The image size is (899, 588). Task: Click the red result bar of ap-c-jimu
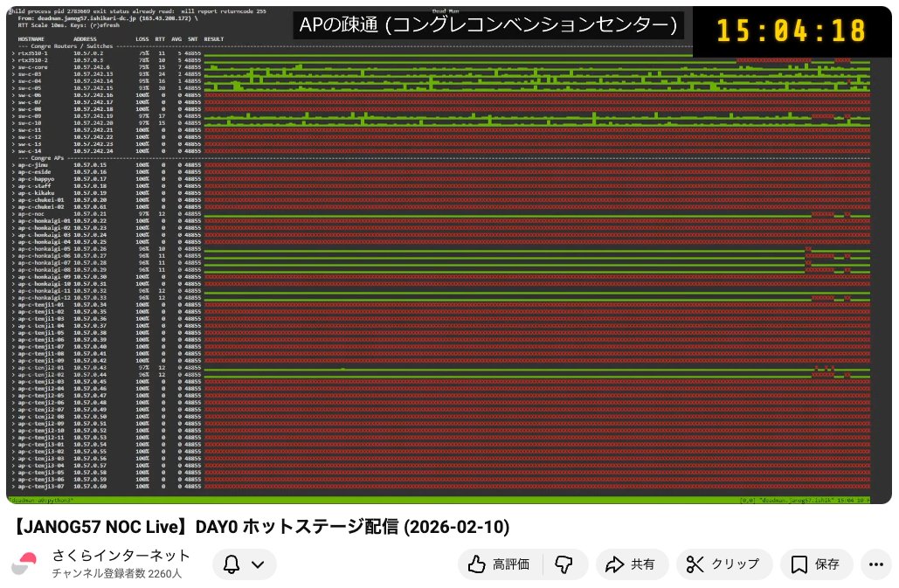point(537,165)
